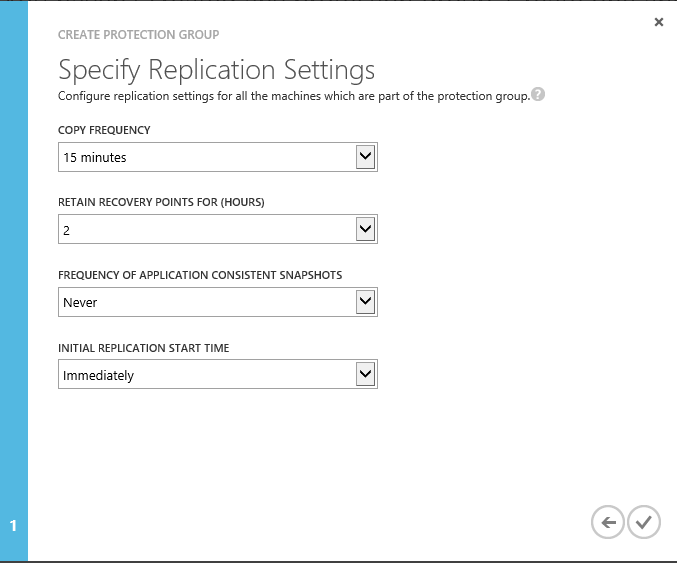Click the replication settings description text
The image size is (677, 563).
click(293, 97)
